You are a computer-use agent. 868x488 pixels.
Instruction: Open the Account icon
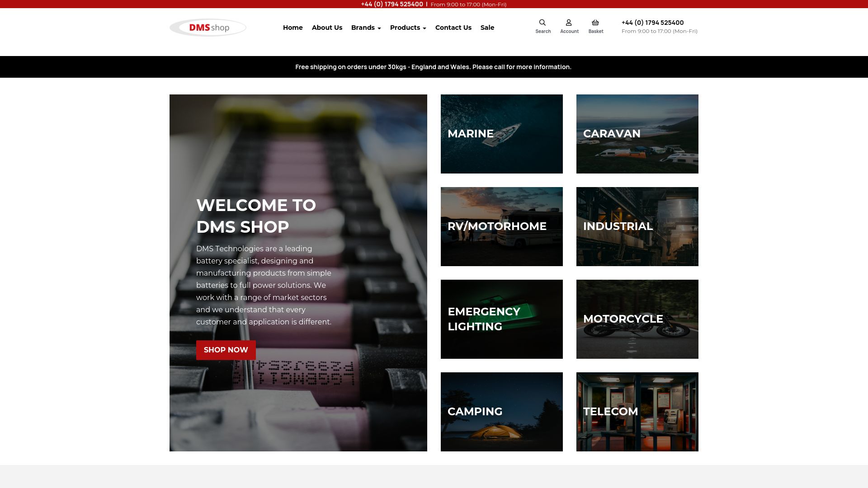[x=569, y=23]
